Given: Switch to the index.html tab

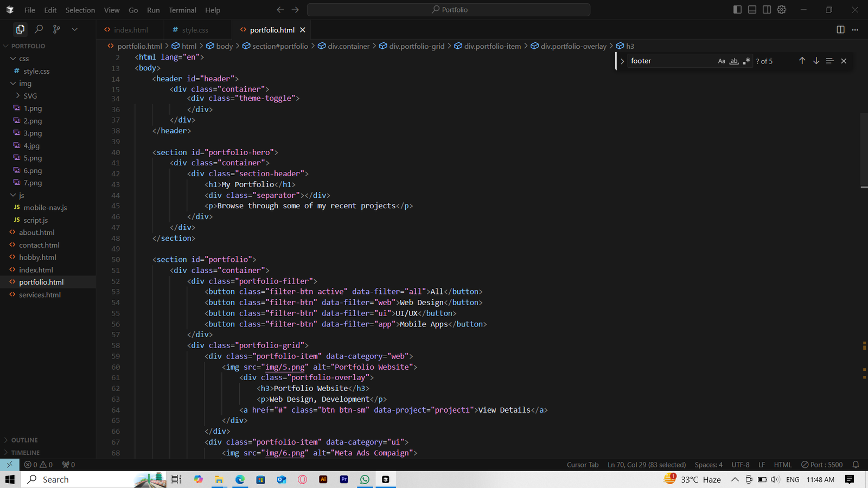Looking at the screenshot, I should tap(130, 30).
